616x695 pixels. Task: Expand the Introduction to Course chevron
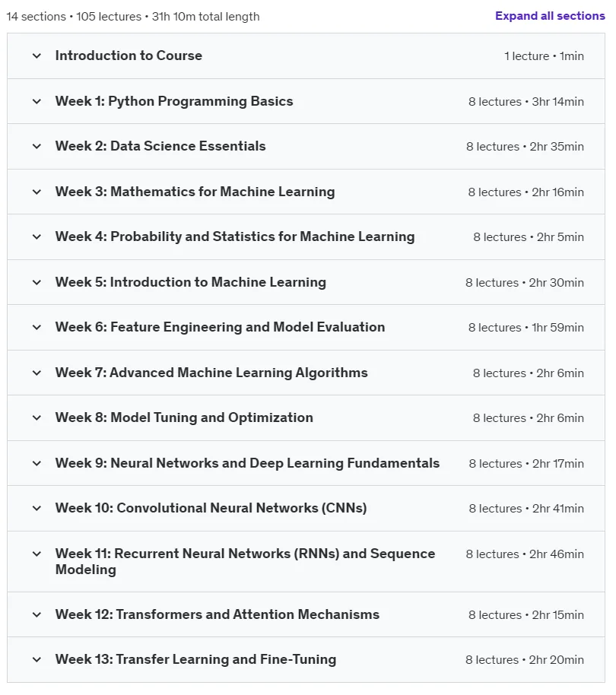coord(37,56)
